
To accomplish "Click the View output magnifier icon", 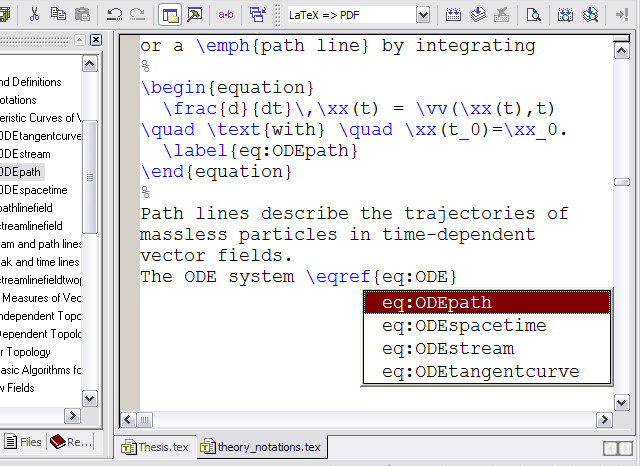I will click(x=535, y=14).
